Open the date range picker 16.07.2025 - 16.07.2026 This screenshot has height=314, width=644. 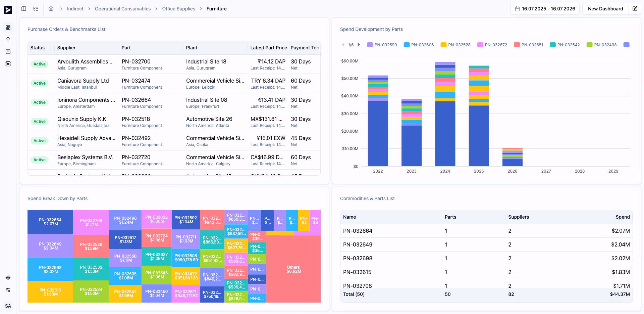545,9
